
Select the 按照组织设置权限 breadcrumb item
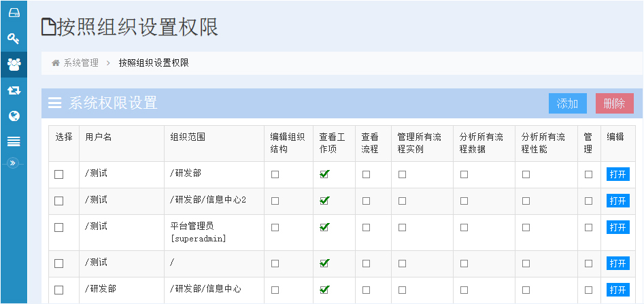pos(154,63)
